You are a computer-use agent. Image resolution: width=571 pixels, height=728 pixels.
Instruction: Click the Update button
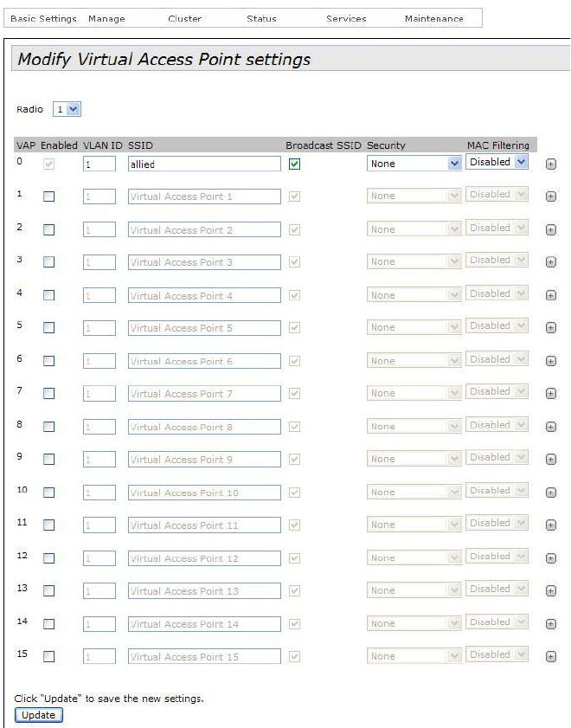(x=38, y=715)
